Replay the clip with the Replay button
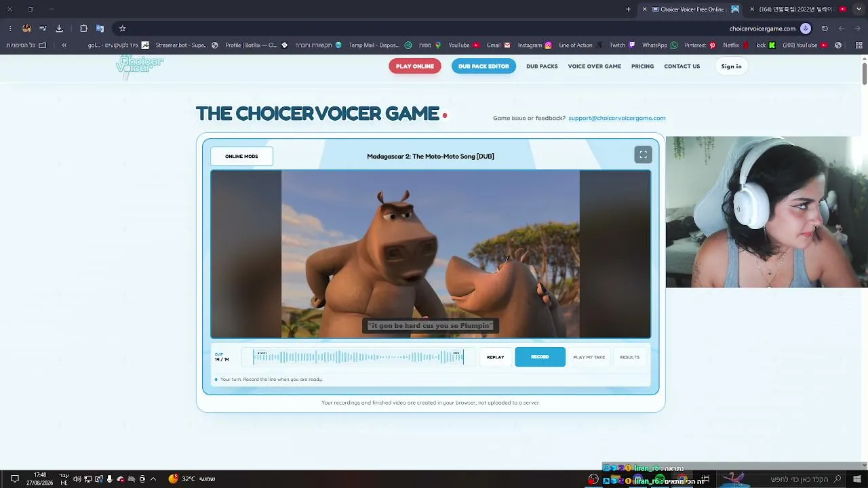The width and height of the screenshot is (868, 488). coord(496,357)
